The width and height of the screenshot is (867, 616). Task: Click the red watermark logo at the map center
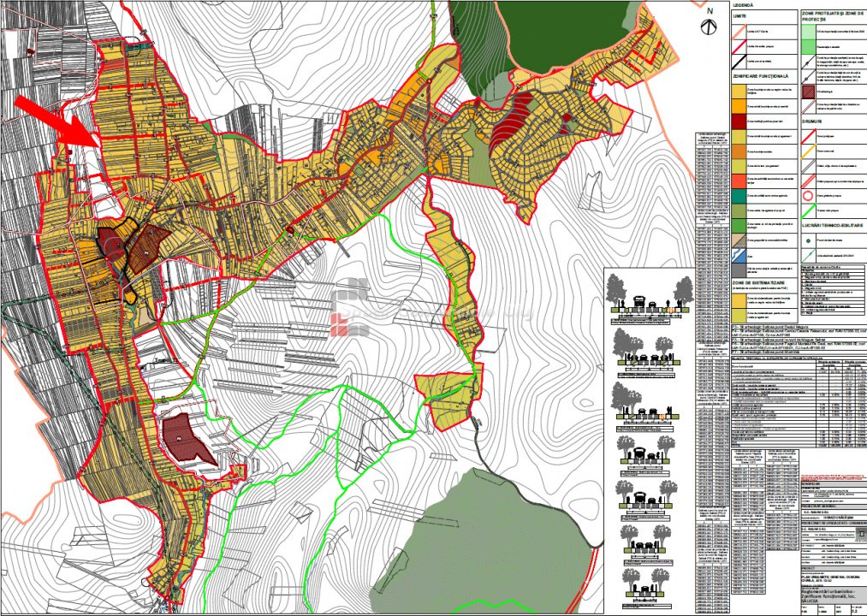[348, 306]
